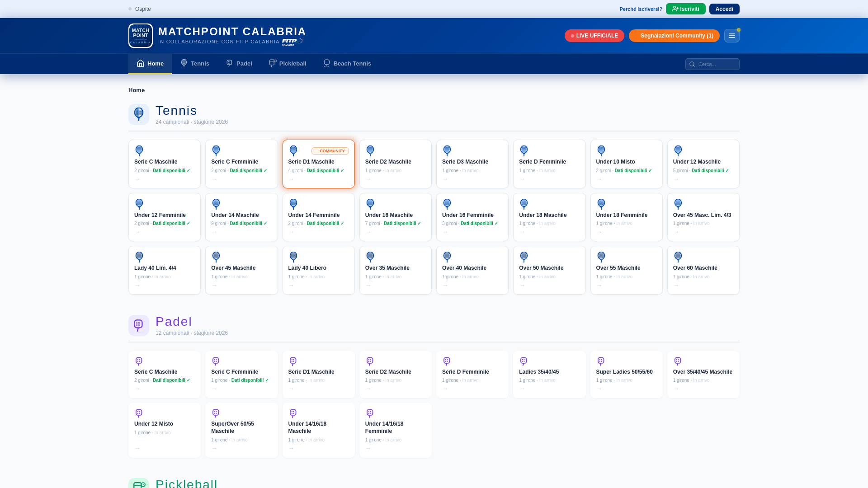Open Segnalazioni Community (1)
The height and width of the screenshot is (488, 868).
[674, 36]
